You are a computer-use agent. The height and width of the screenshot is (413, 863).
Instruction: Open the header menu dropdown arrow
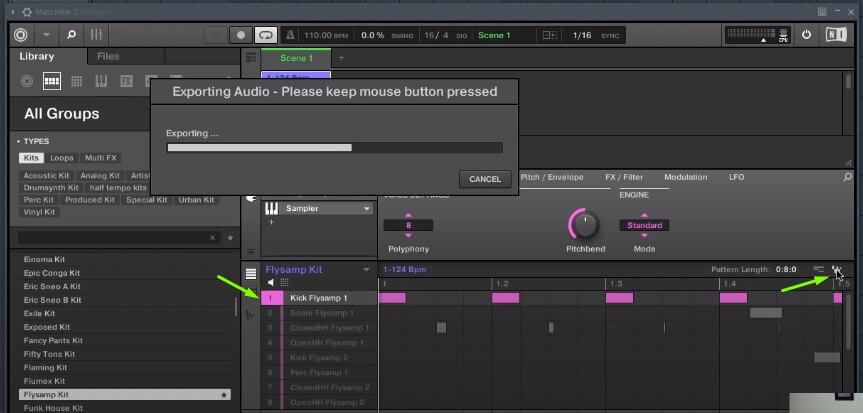pos(46,35)
